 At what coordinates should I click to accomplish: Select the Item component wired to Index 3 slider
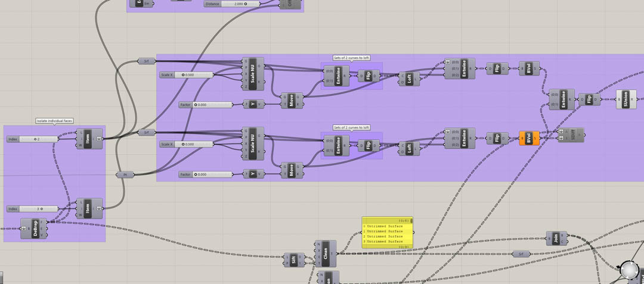click(88, 208)
